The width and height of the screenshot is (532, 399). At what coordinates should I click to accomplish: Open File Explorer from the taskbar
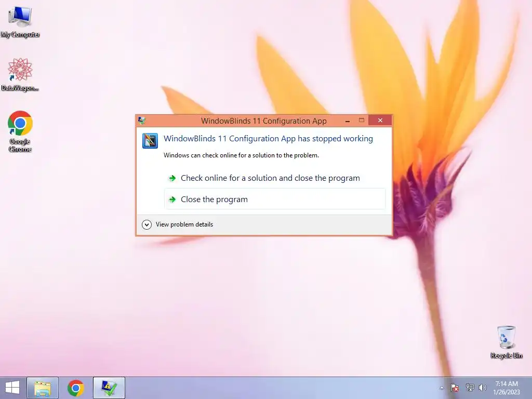pos(43,388)
